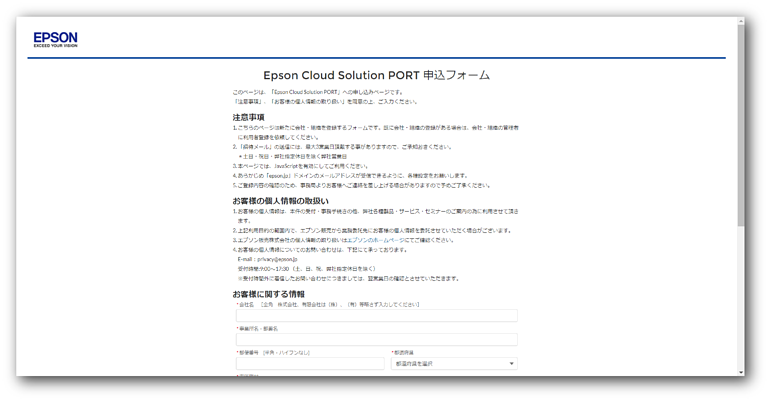Screen dimensions: 769x401
Task: Click the scrollbar up arrow
Action: (x=741, y=21)
